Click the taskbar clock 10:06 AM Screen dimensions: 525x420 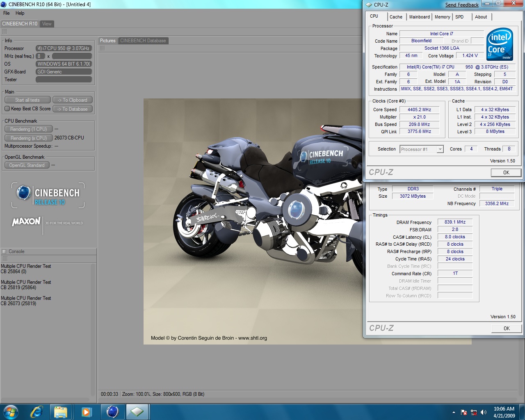(504, 409)
